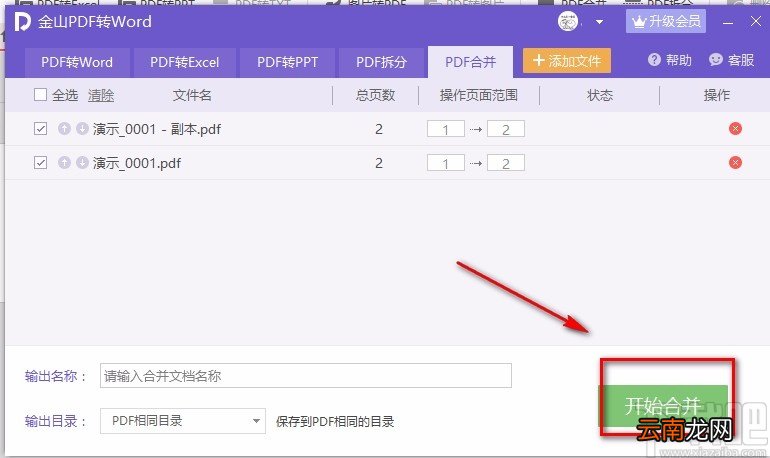Click the 状态 column header
Image resolution: width=770 pixels, height=458 pixels.
click(600, 95)
